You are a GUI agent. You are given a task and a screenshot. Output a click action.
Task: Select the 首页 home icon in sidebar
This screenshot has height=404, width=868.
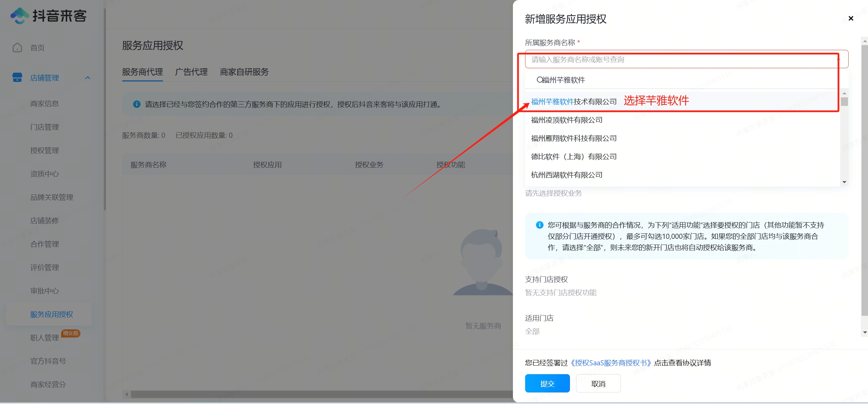[x=17, y=47]
